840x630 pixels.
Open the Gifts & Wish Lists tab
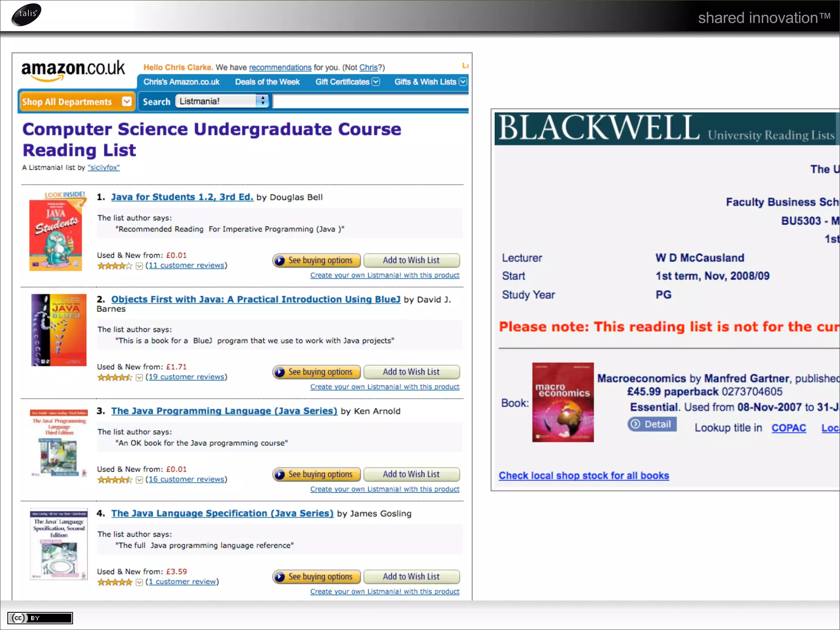point(425,82)
